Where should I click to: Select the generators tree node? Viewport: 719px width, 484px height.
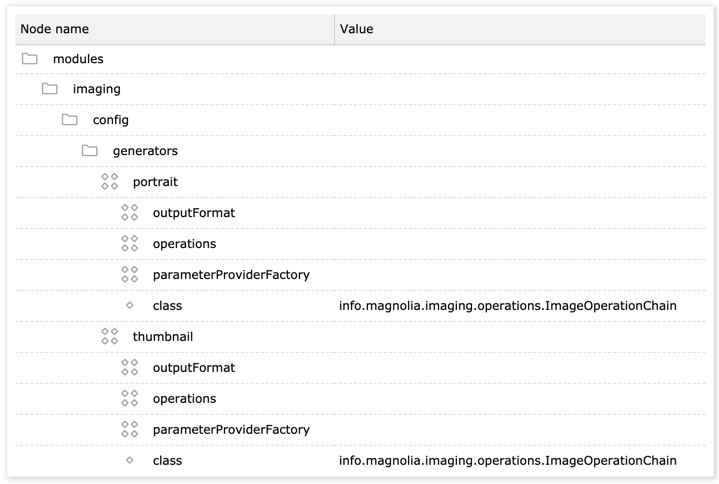pyautogui.click(x=145, y=151)
